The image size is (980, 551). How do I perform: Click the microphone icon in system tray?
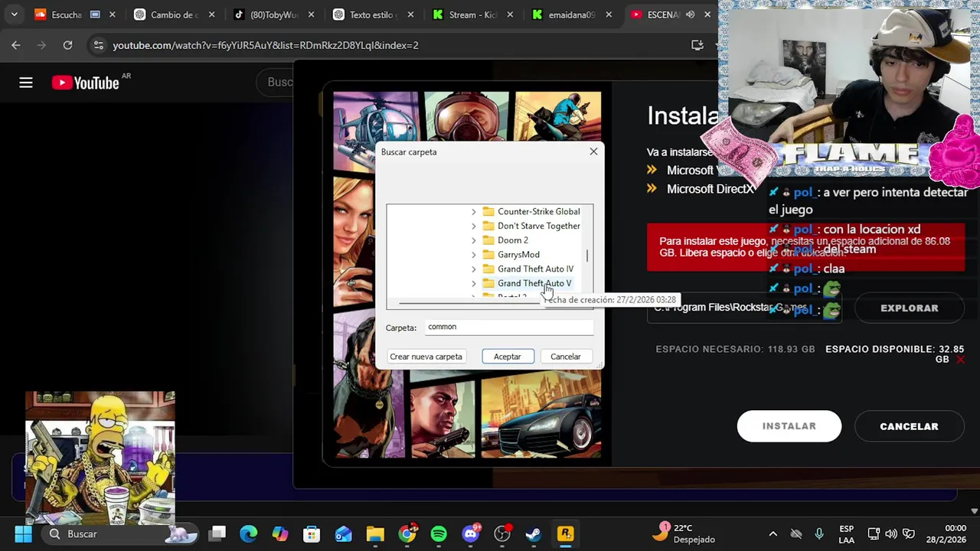(819, 533)
